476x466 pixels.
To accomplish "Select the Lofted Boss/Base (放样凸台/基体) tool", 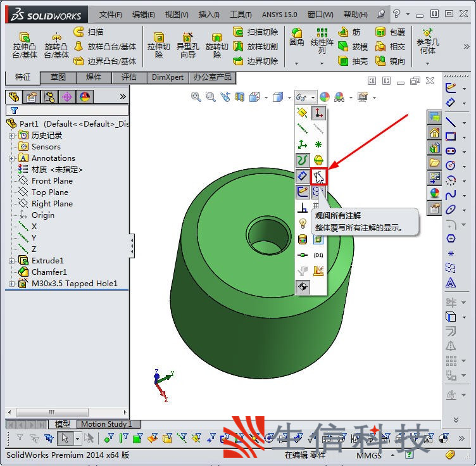I will point(105,46).
